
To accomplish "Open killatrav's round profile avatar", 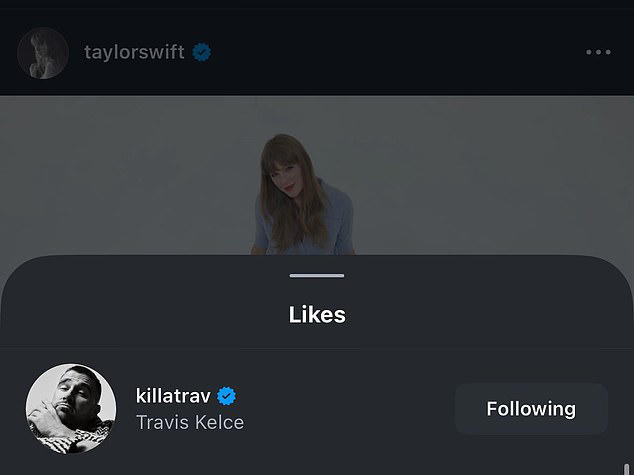I will (70, 408).
